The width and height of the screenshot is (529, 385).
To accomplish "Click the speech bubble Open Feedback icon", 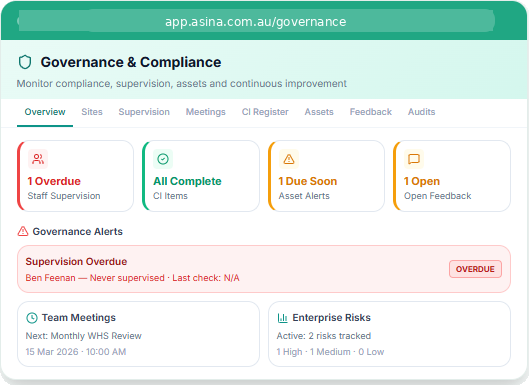I will click(x=414, y=159).
